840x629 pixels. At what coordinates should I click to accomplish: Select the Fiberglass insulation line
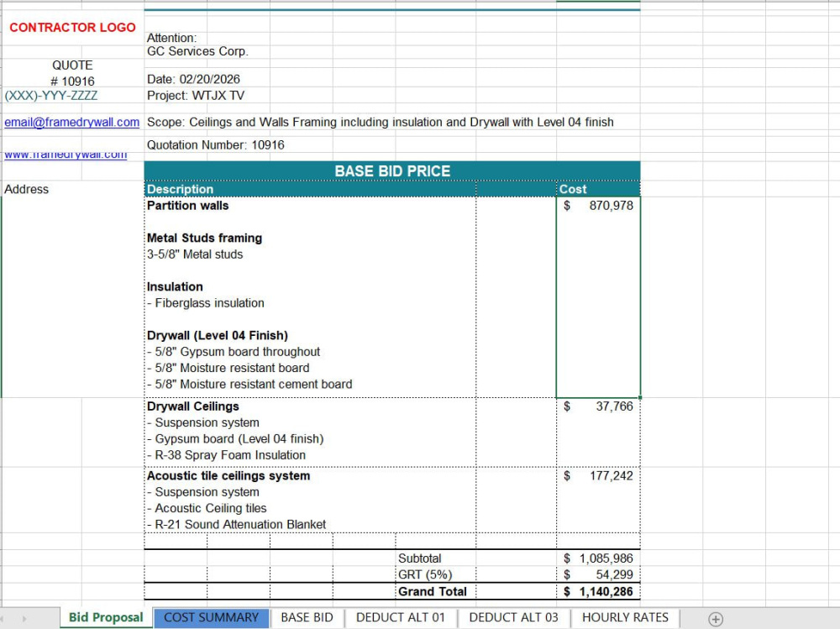click(x=206, y=303)
